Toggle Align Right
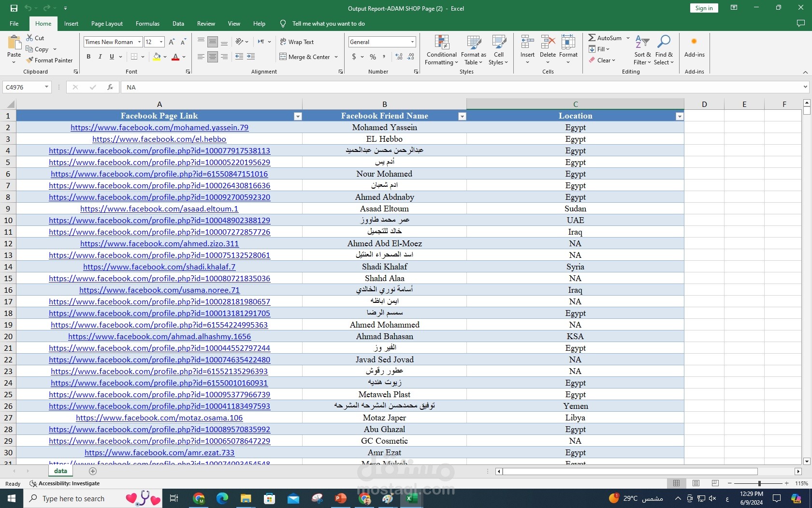812x508 pixels. [x=224, y=57]
